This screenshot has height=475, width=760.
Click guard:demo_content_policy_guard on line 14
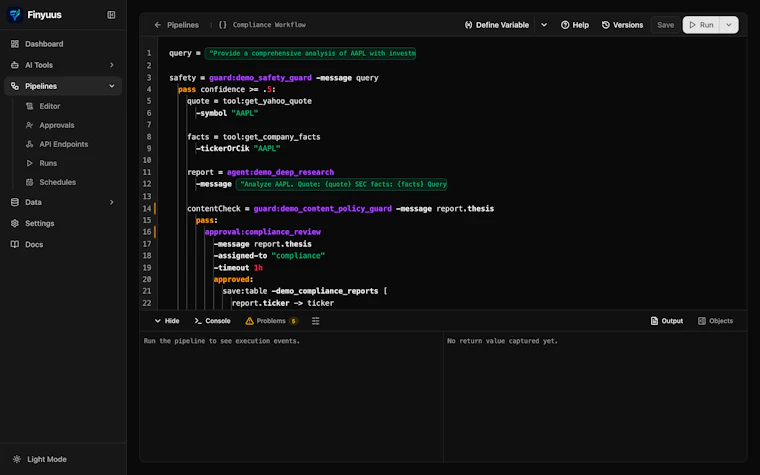tap(322, 208)
